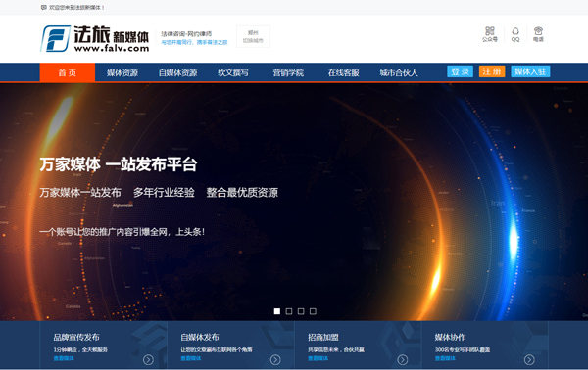This screenshot has height=370, width=588.
Task: Open 查看媒体 link under 媒体协作
Action: [x=445, y=358]
